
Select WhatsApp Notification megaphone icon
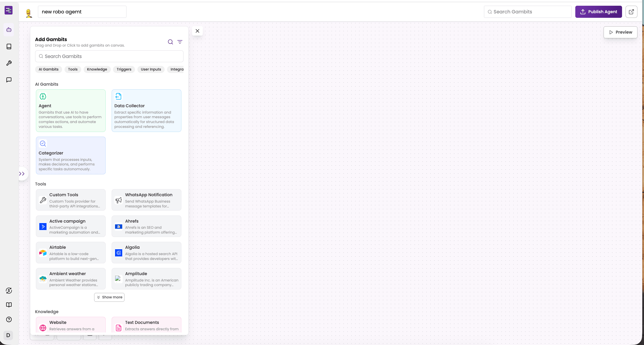point(119,200)
